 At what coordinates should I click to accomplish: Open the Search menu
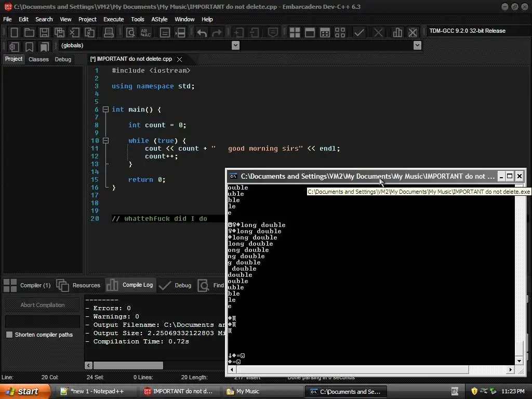coord(44,19)
